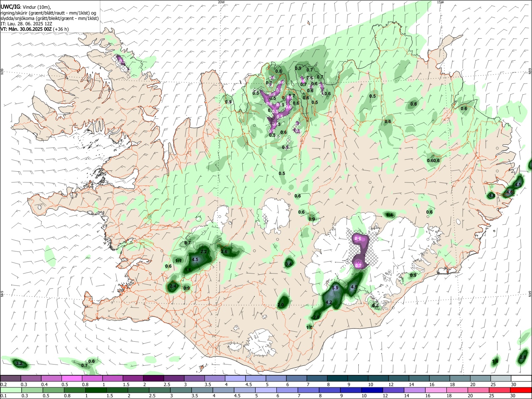The height and width of the screenshot is (399, 532).
Task: Click the '15W' longitude label
Action: click(x=440, y=2)
